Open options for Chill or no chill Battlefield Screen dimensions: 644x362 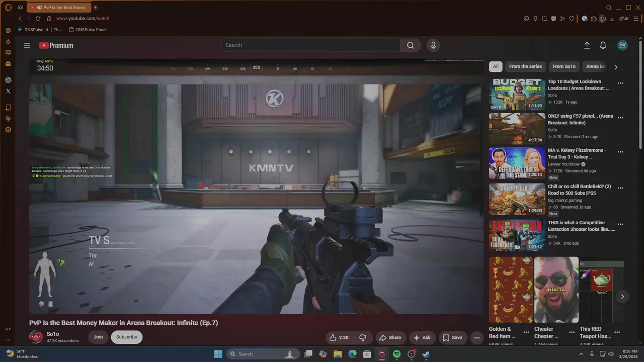620,188
